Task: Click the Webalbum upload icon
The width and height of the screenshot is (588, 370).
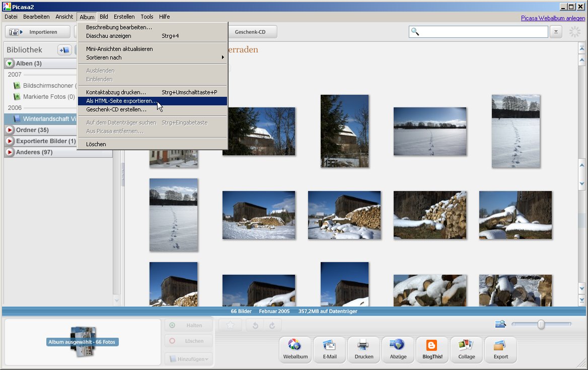Action: 295,349
